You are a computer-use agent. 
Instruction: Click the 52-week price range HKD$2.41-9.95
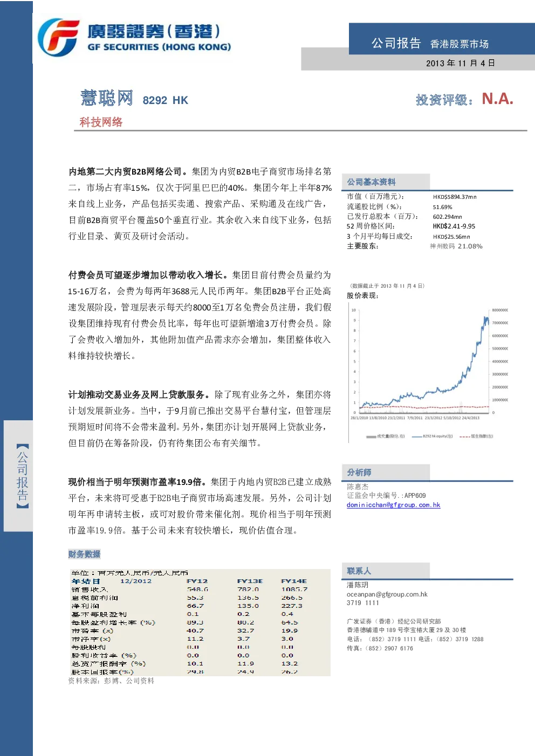point(454,226)
